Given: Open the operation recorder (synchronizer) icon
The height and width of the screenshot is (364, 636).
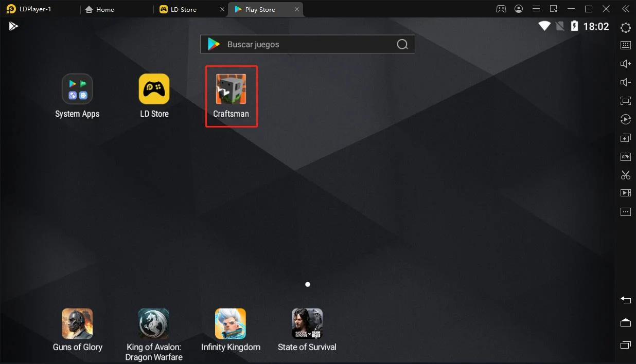Looking at the screenshot, I should (x=626, y=119).
